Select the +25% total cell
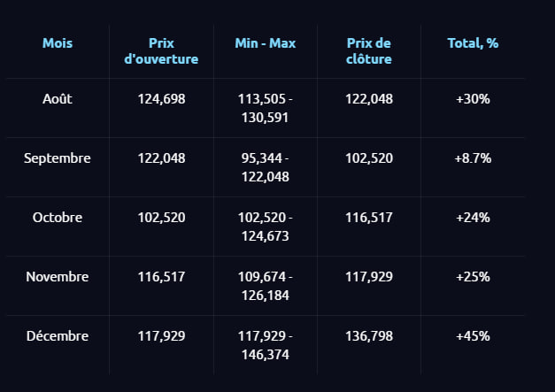The width and height of the screenshot is (555, 392). [x=473, y=277]
